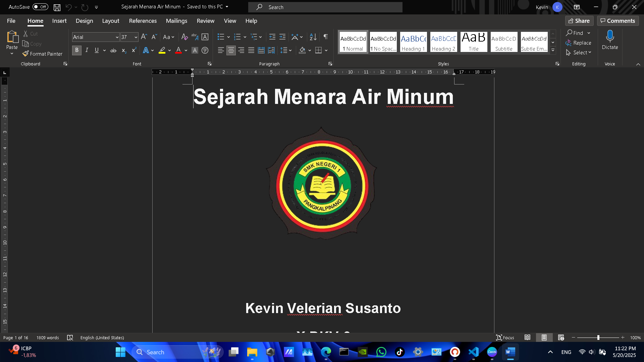Open the Review tab
Viewport: 644px width, 362px height.
[x=206, y=21]
